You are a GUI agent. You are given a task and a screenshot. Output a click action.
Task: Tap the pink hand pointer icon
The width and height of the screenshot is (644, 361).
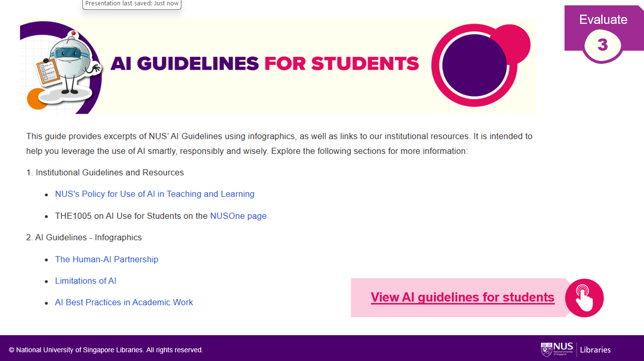(x=584, y=298)
